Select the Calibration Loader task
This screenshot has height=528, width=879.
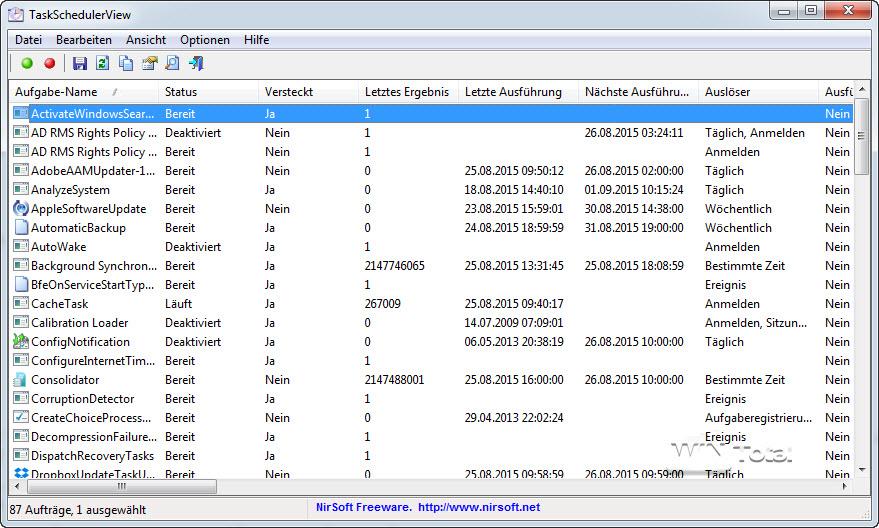tap(432, 323)
